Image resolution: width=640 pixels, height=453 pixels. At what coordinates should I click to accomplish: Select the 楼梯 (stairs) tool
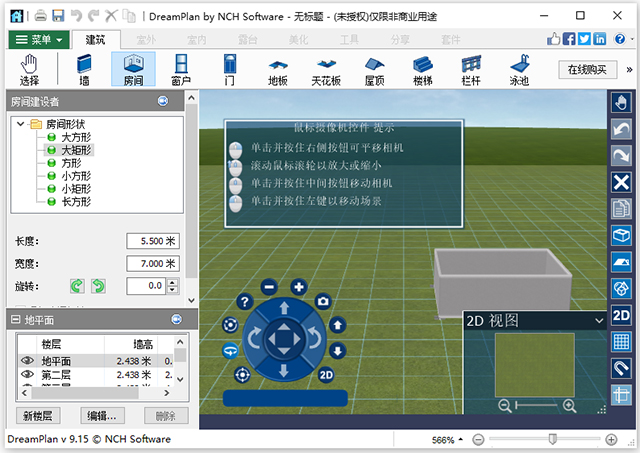point(424,69)
